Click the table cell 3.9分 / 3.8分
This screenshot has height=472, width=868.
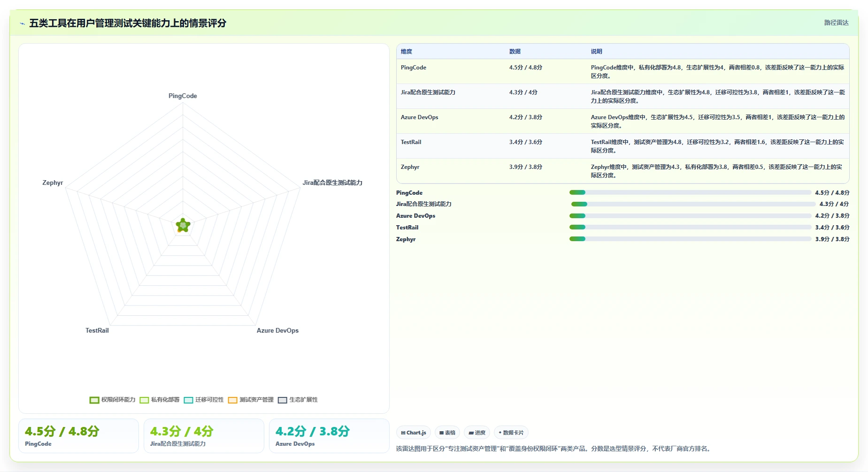click(526, 167)
